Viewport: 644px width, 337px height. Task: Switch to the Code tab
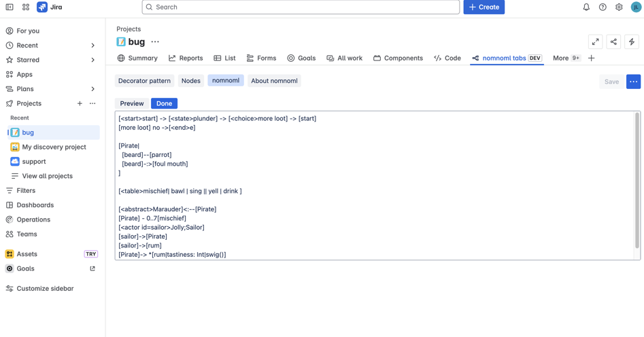tap(447, 58)
